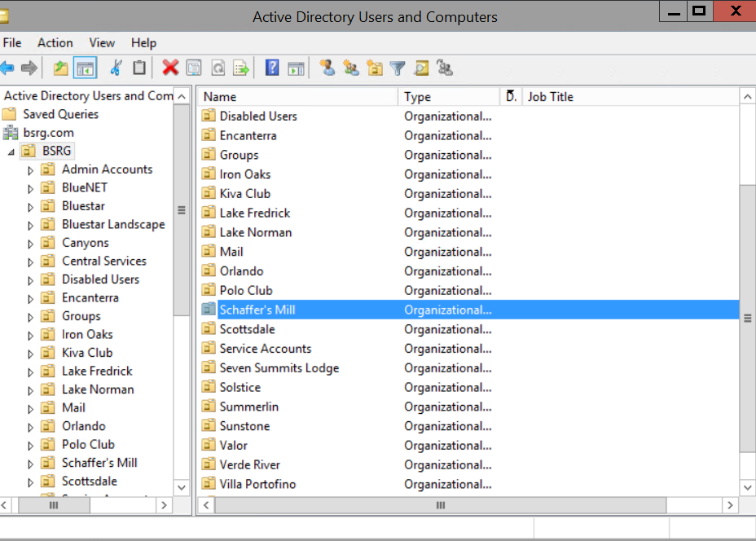The width and height of the screenshot is (756, 541).
Task: Select Verde River row in list
Action: pyautogui.click(x=469, y=464)
